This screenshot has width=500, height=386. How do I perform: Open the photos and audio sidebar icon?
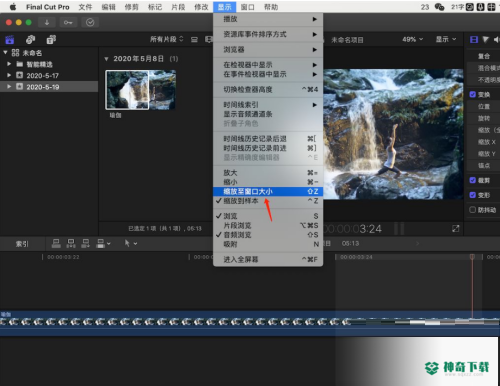[30, 40]
